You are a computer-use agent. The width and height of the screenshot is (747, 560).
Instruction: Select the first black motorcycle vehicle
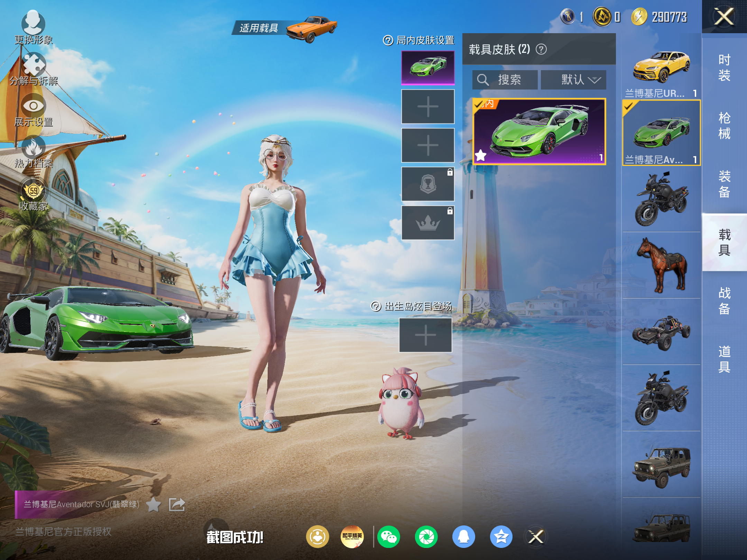661,199
